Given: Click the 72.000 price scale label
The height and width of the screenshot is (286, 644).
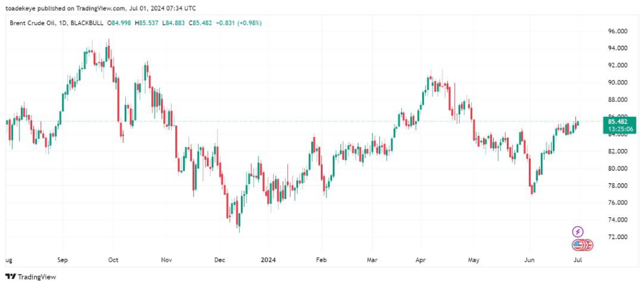Looking at the screenshot, I should tap(619, 237).
